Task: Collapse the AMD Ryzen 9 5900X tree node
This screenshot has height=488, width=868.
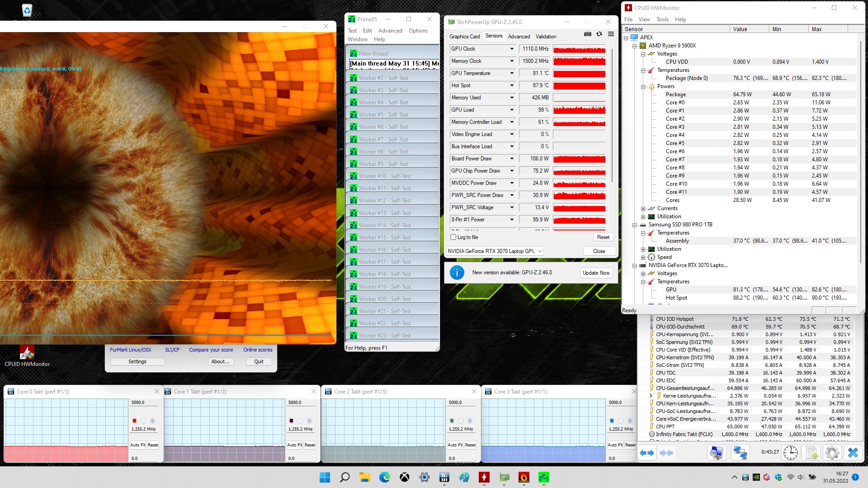Action: pos(634,46)
